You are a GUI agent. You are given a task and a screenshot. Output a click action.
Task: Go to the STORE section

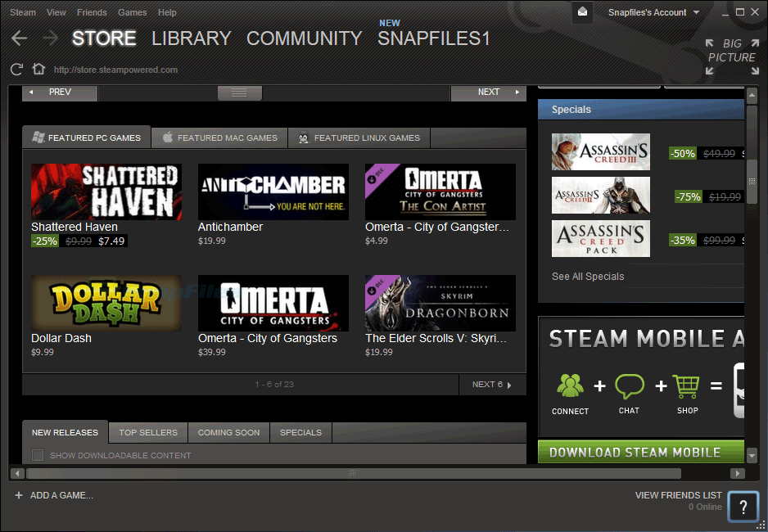tap(104, 38)
